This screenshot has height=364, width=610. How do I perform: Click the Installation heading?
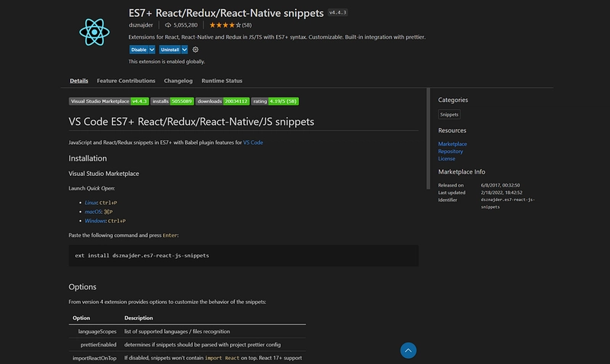click(x=88, y=158)
